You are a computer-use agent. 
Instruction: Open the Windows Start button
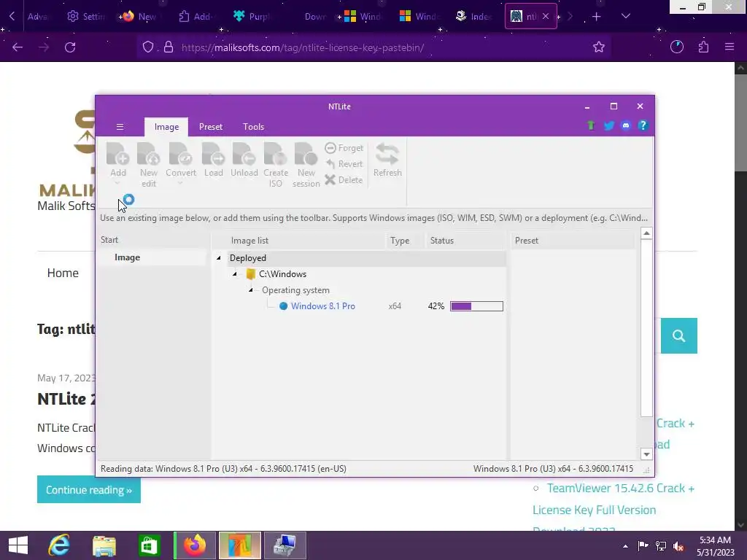[x=18, y=545]
